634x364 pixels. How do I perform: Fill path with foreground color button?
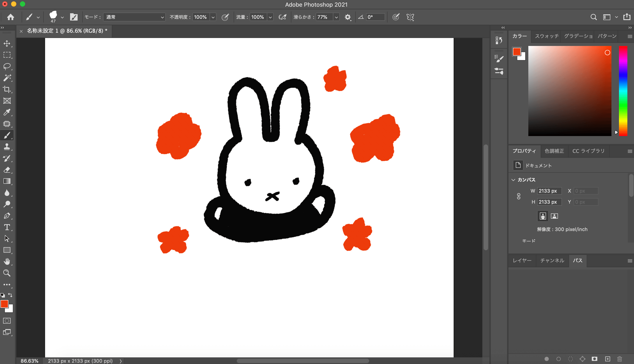(x=547, y=359)
